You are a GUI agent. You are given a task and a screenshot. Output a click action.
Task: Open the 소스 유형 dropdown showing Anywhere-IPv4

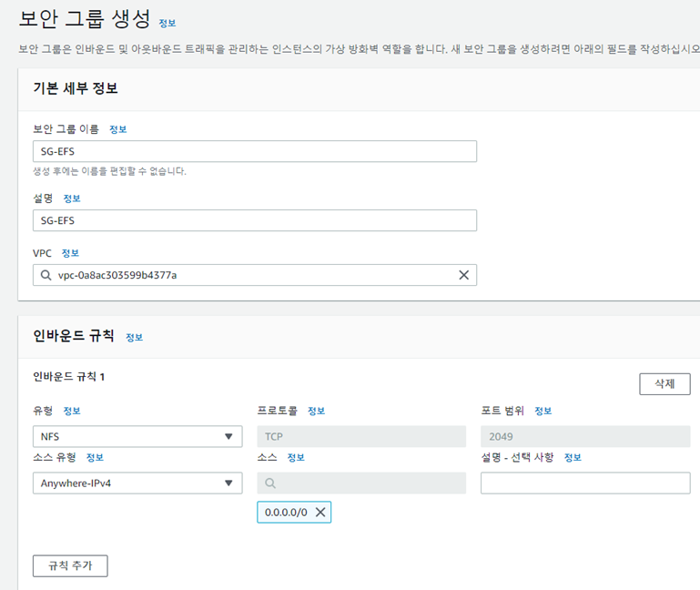click(x=137, y=483)
